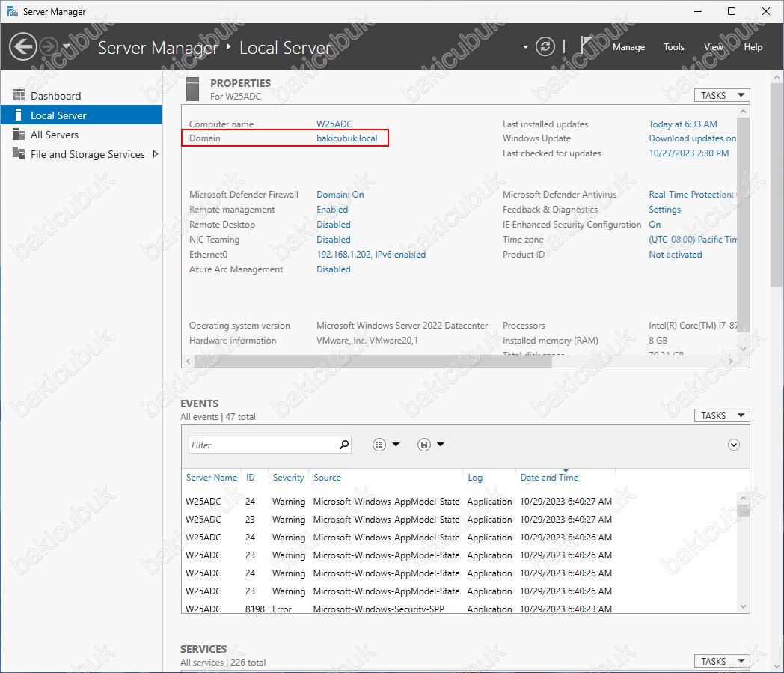Open File and Storage Services
This screenshot has width=784, height=673.
(x=81, y=154)
